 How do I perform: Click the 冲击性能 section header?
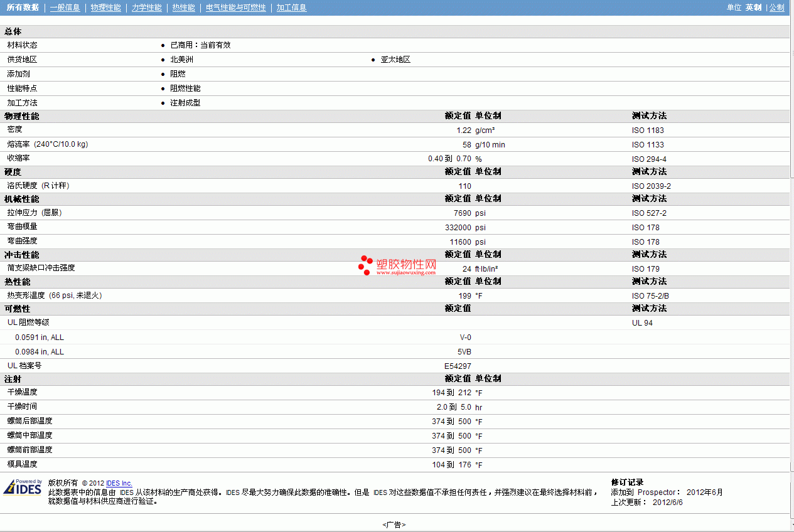[x=21, y=255]
